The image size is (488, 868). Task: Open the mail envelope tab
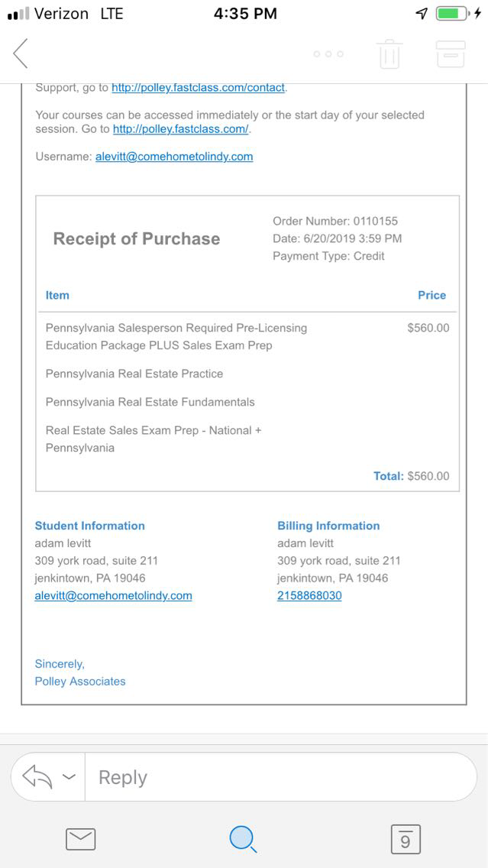80,839
